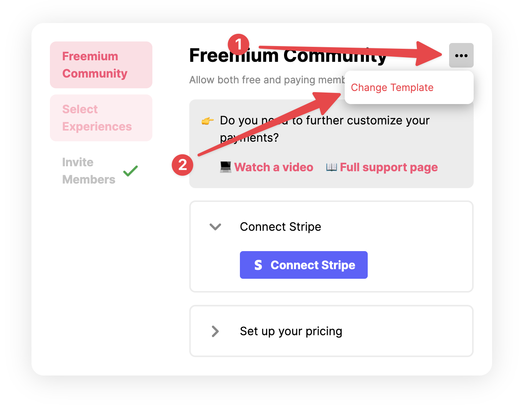Click the red annotation circle numbered 2
This screenshot has height=407, width=532.
[x=182, y=165]
